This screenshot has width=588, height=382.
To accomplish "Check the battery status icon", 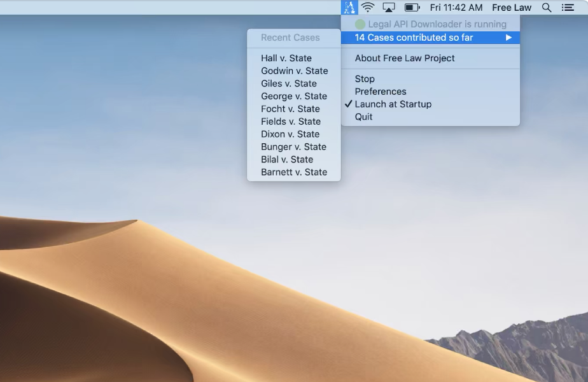I will click(412, 8).
